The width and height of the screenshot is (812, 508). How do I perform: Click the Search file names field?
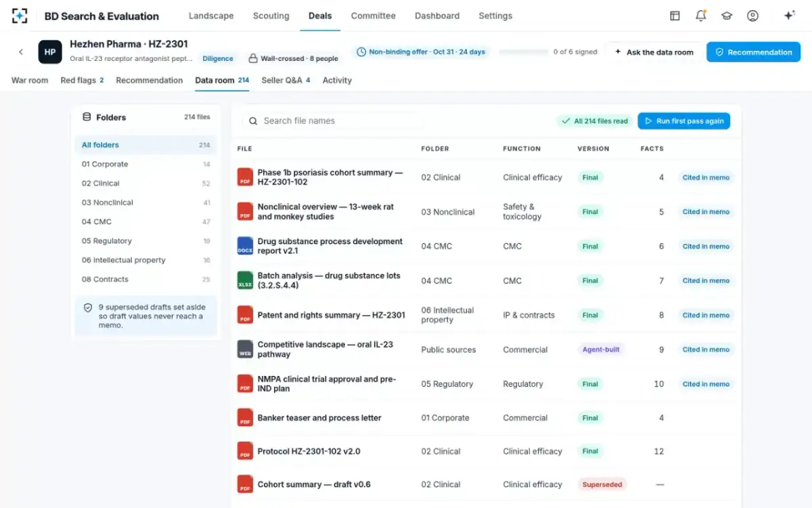[333, 121]
